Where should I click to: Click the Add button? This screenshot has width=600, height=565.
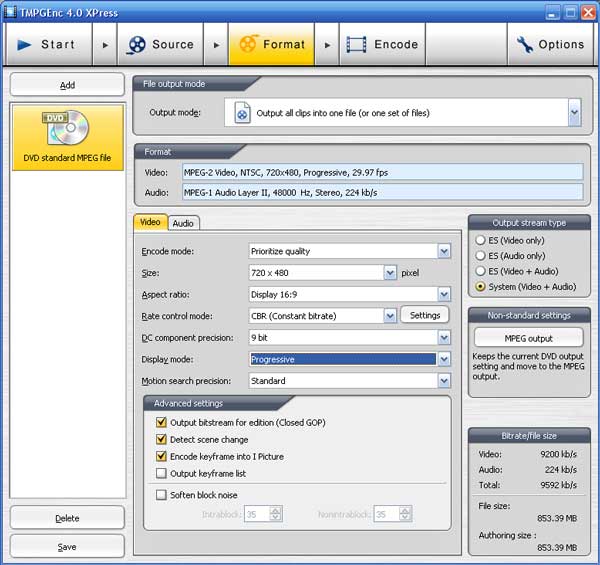67,85
